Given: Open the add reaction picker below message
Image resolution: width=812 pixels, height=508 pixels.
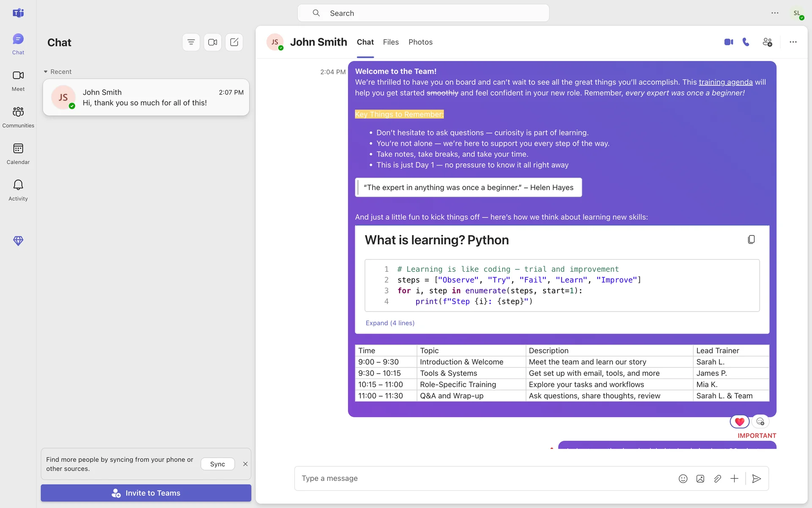Looking at the screenshot, I should coord(760,422).
